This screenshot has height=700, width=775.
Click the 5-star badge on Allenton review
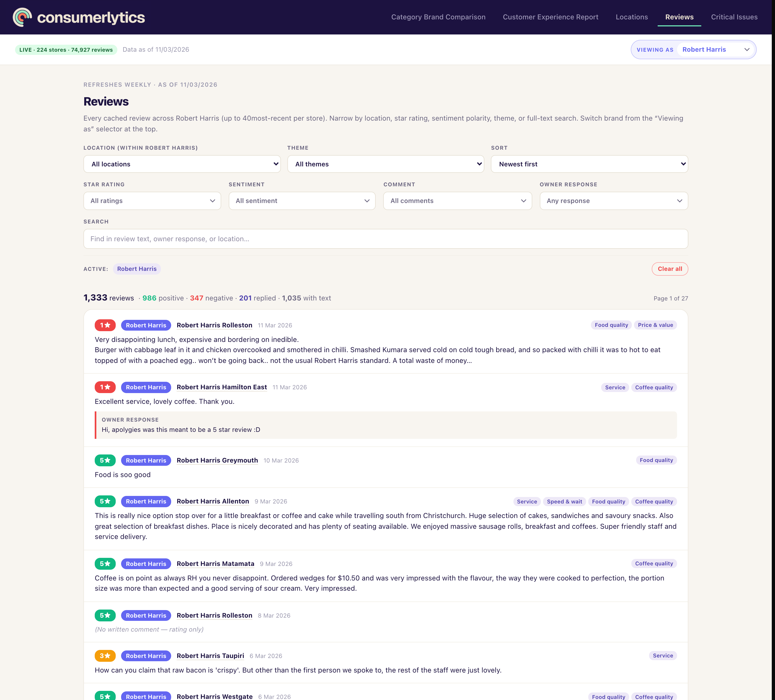(x=105, y=502)
